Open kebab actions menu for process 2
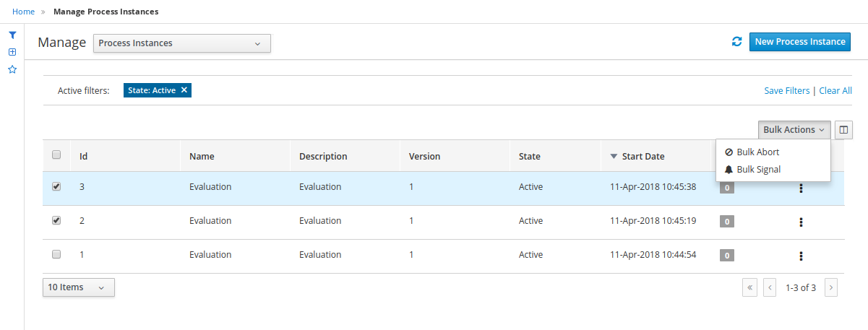This screenshot has width=868, height=330. point(801,222)
